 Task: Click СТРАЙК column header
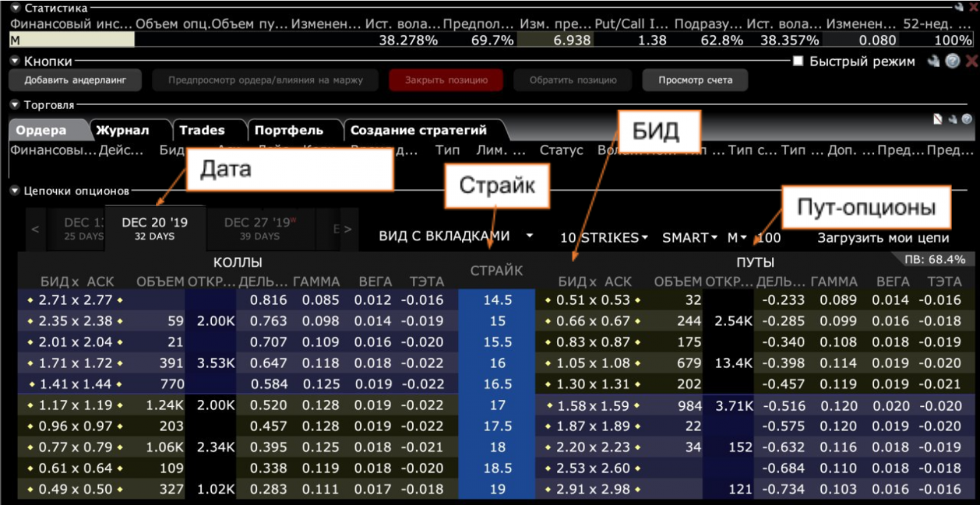[x=496, y=270]
